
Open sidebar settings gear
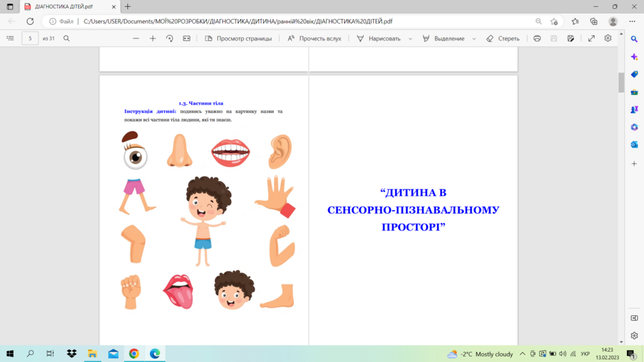[x=634, y=336]
